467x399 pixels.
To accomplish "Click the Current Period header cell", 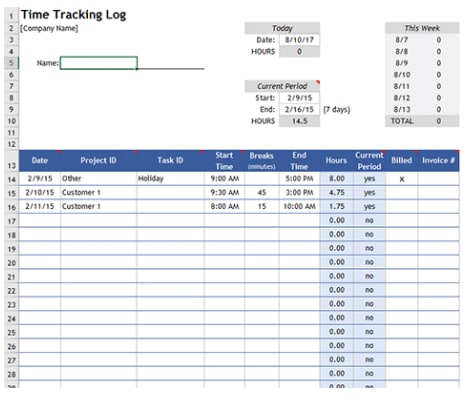I will pyautogui.click(x=282, y=86).
